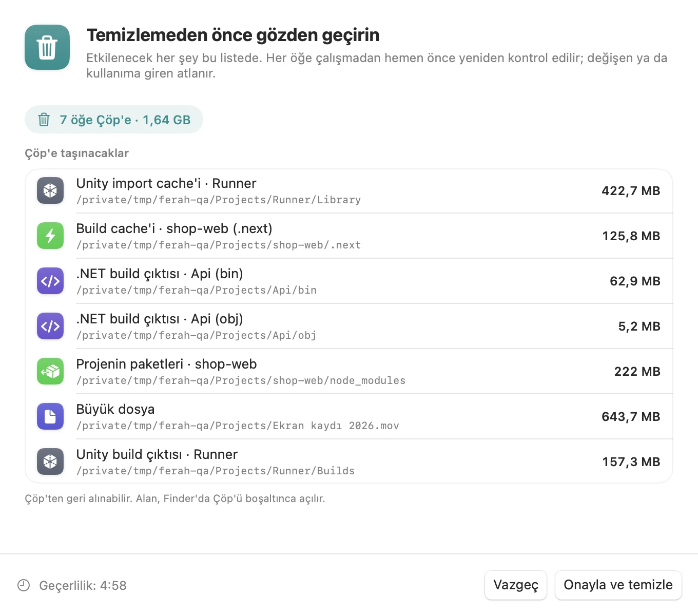Click the 157,3 MB size value
Viewport: 698px width, 616px height.
(x=631, y=462)
